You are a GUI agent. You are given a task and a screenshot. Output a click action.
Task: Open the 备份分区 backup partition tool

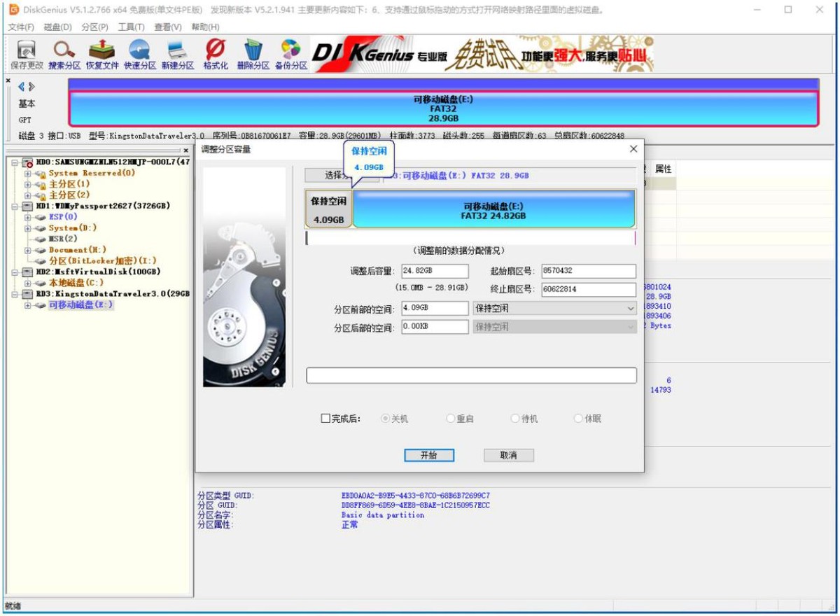point(287,52)
